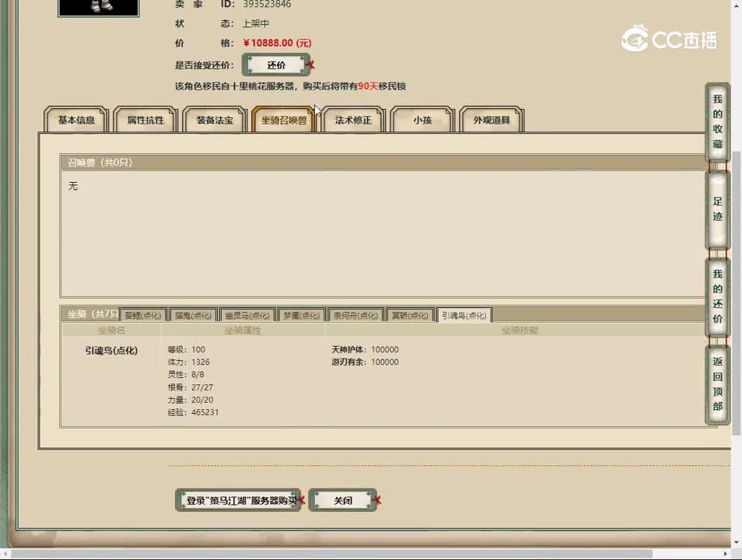Viewport: 742px width, 560px height.
Task: Select the 坐骑召唤兽 tab
Action: coord(283,117)
